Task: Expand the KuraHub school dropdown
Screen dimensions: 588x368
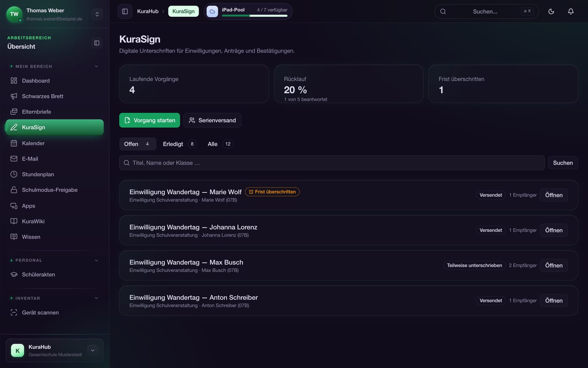Action: click(x=93, y=350)
